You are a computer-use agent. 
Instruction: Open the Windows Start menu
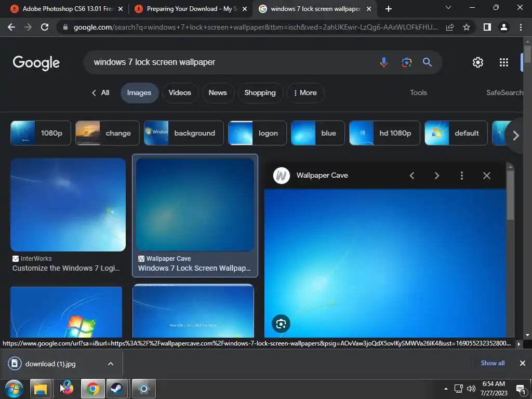pyautogui.click(x=14, y=389)
